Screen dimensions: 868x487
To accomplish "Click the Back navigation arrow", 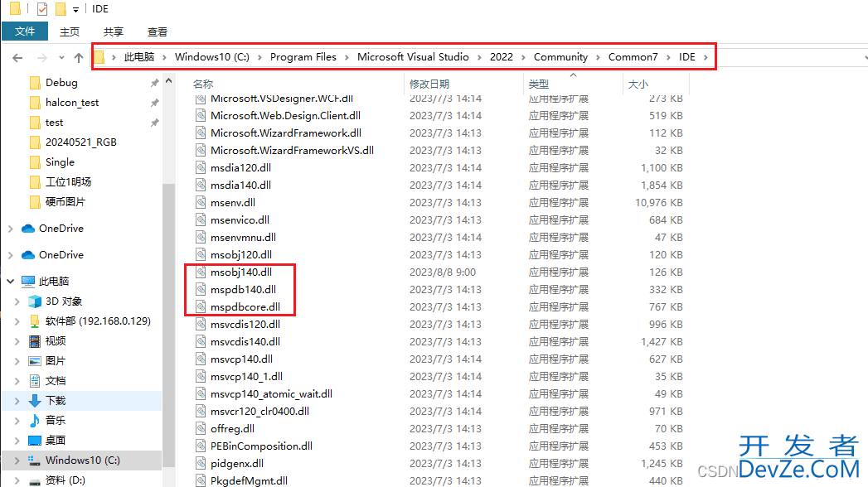I will click(17, 57).
